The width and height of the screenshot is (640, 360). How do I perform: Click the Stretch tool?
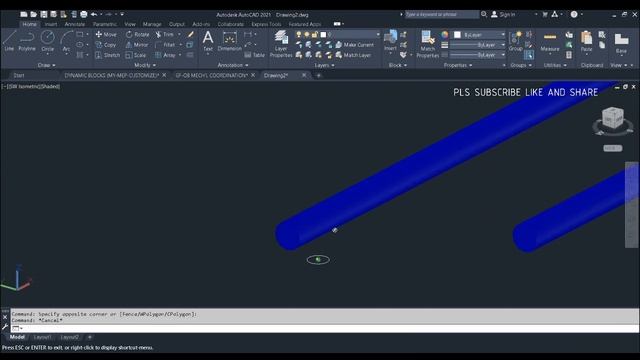click(x=108, y=55)
